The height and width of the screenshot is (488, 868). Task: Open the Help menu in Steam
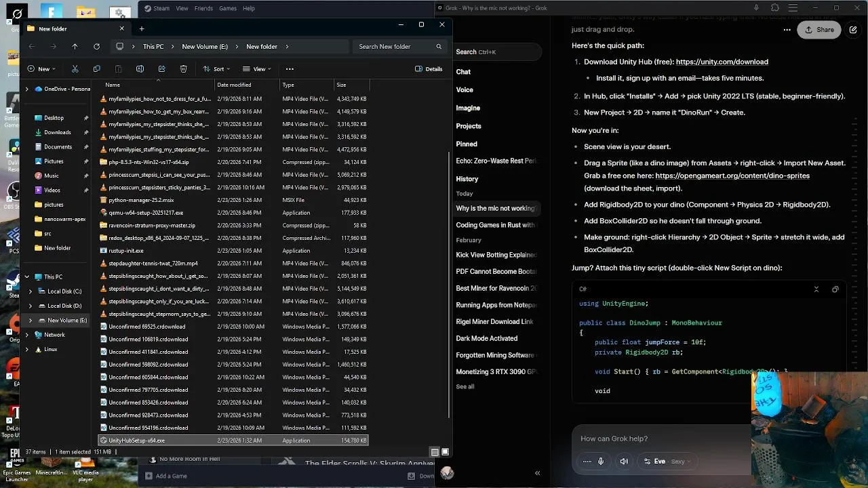[x=249, y=8]
